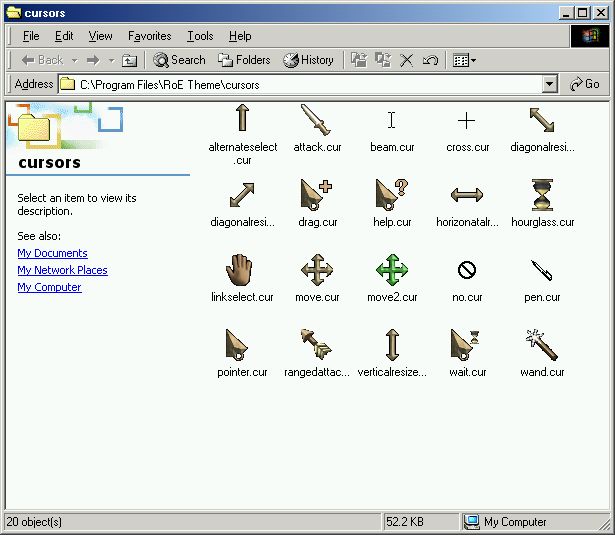The image size is (615, 535).
Task: Select the attack.cur sword icon
Action: (x=316, y=120)
